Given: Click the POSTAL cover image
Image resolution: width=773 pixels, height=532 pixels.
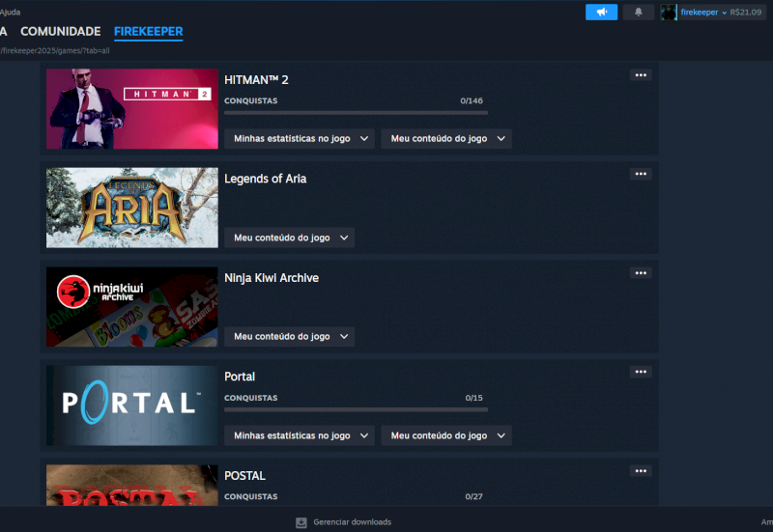Looking at the screenshot, I should click(x=132, y=486).
